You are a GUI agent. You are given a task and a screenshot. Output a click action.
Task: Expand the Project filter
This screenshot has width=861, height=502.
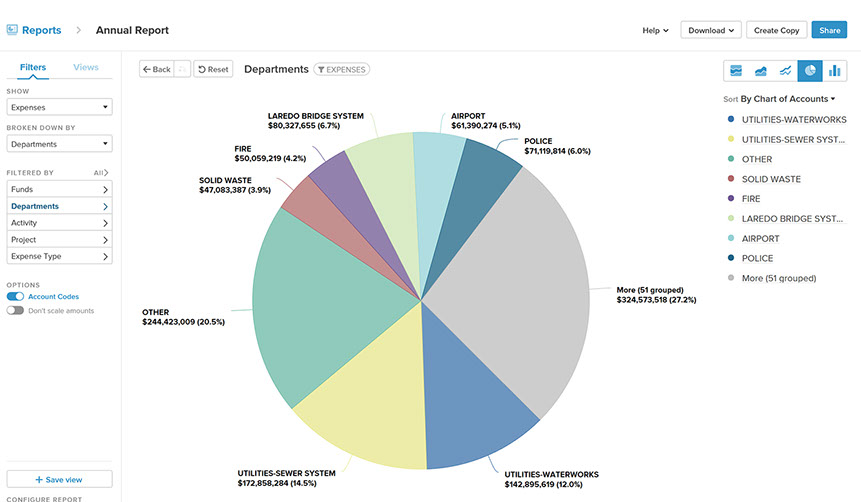(x=59, y=239)
